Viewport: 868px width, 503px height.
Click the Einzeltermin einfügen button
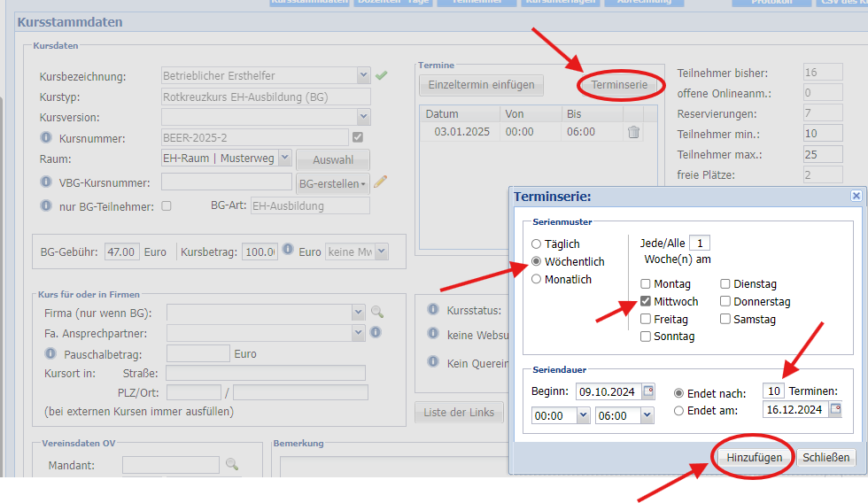point(481,85)
